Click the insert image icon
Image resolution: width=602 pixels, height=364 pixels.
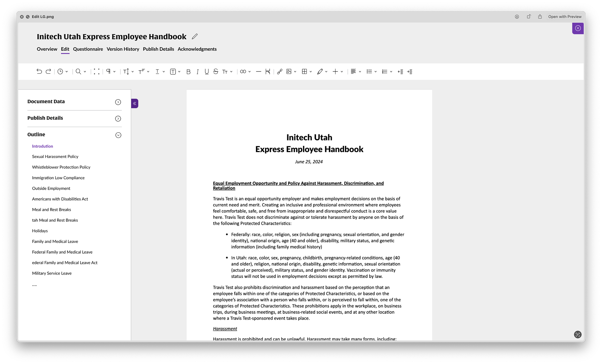coord(289,71)
